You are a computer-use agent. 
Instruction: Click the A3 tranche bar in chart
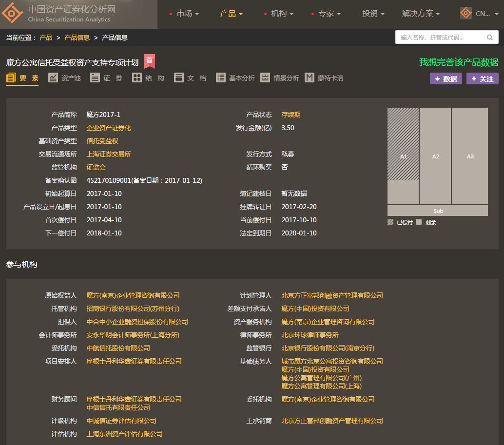click(x=470, y=156)
